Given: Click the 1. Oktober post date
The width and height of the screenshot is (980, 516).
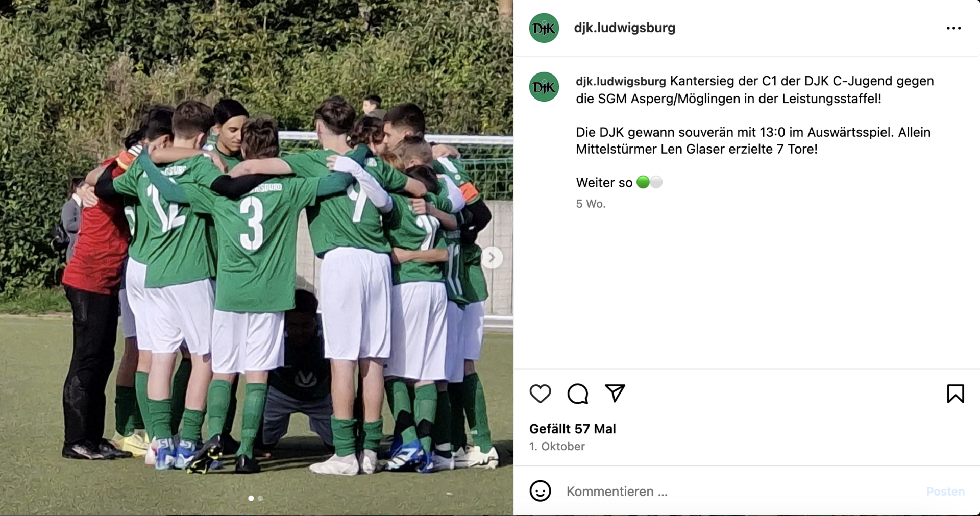Looking at the screenshot, I should pyautogui.click(x=557, y=447).
